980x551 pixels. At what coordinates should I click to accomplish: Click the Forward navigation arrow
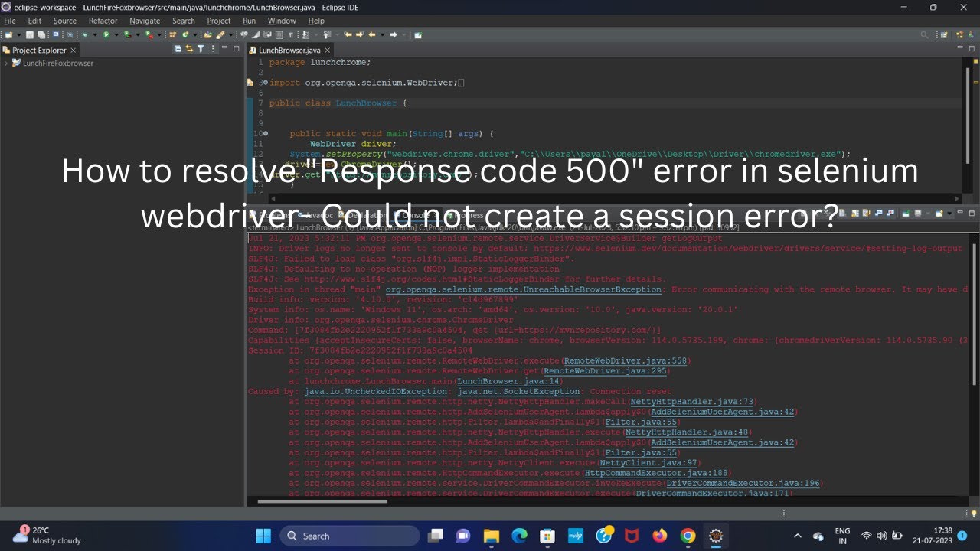(394, 34)
